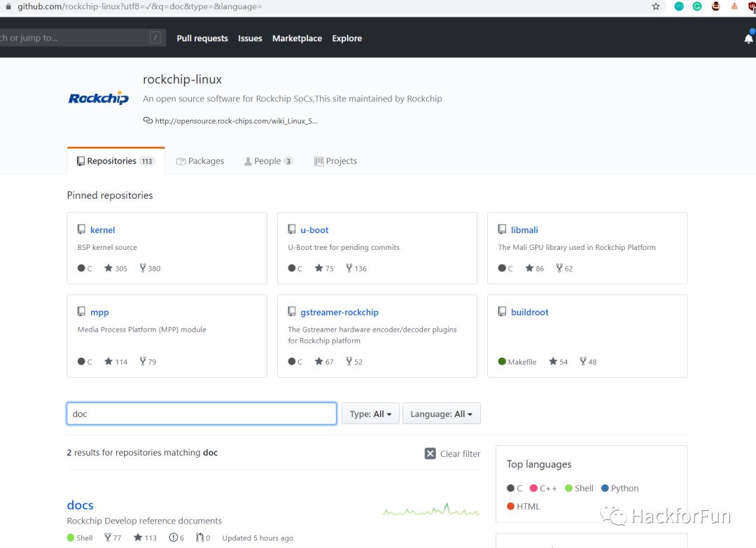Open the u-boot repository link
Viewport: 756px width, 548px height.
(x=314, y=230)
